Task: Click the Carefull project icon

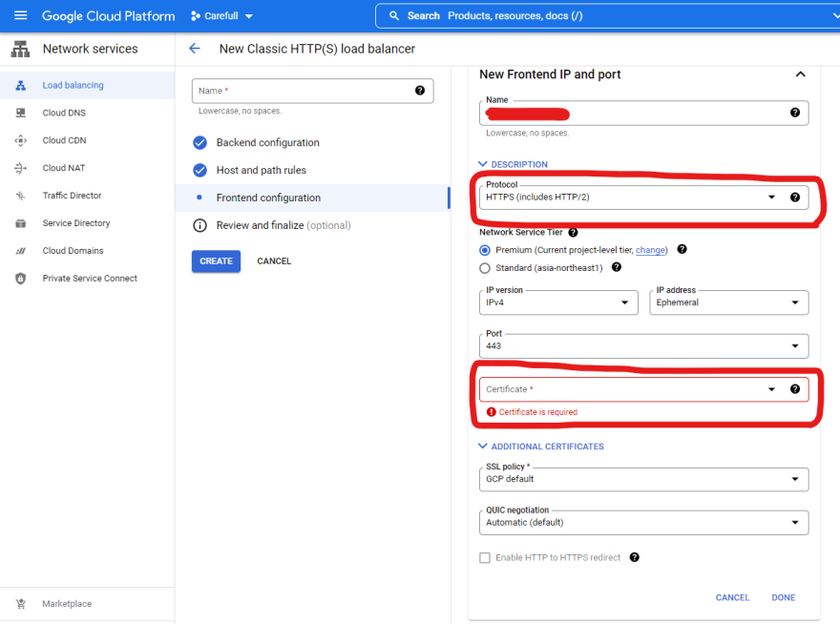Action: [x=195, y=16]
